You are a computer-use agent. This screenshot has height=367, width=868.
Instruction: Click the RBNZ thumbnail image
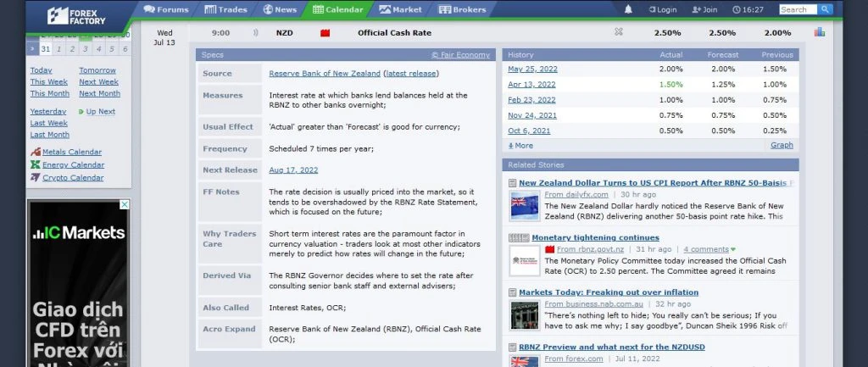click(x=524, y=261)
